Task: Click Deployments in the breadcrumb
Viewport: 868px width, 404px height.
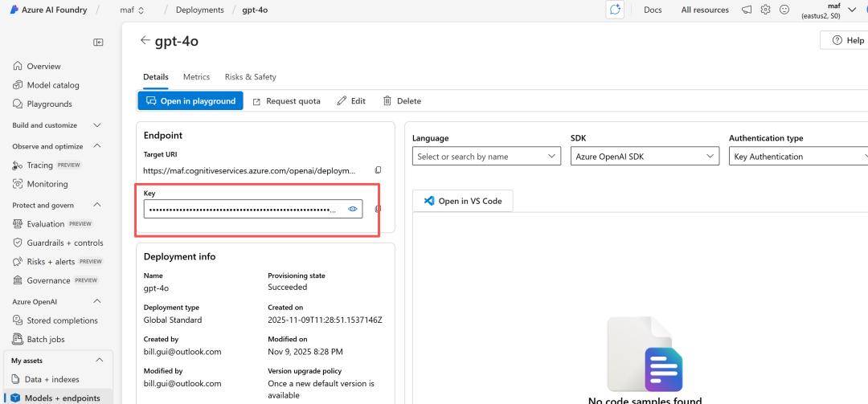Action: coord(200,10)
